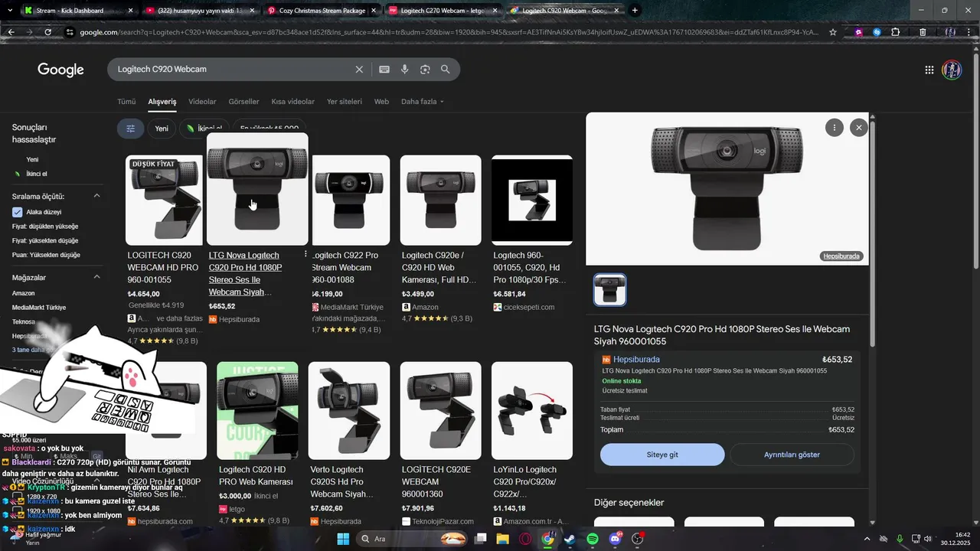Image resolution: width=980 pixels, height=551 pixels.
Task: Collapse the Mağazalar section
Action: [x=97, y=277]
